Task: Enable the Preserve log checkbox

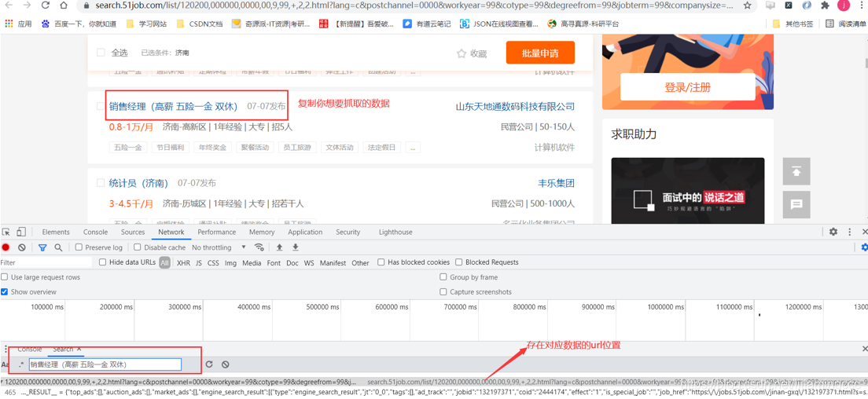Action: pos(79,247)
